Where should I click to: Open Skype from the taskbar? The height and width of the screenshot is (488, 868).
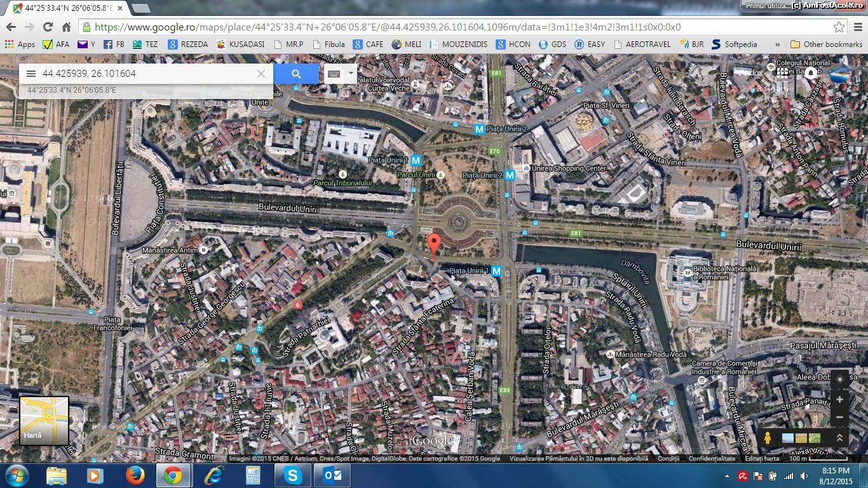point(292,475)
